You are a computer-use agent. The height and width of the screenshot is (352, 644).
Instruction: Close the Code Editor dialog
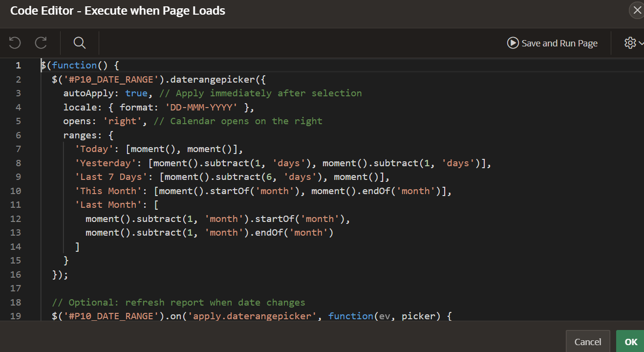637,10
